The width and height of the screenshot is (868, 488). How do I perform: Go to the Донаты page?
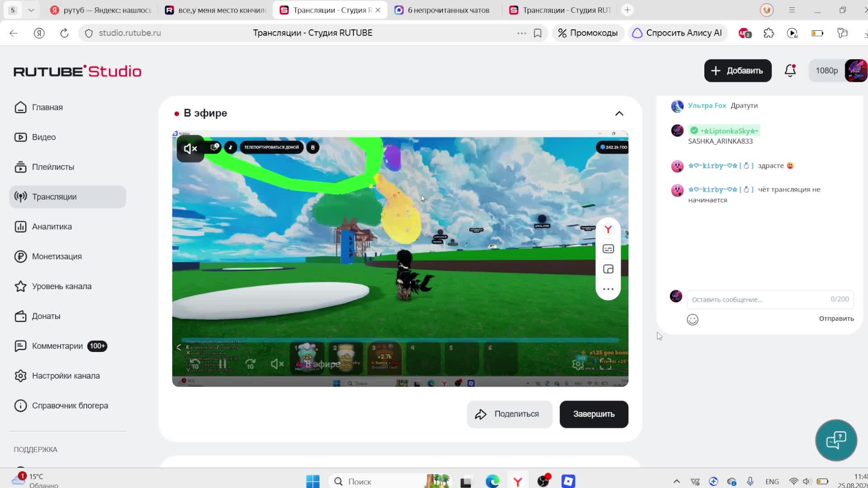37,316
